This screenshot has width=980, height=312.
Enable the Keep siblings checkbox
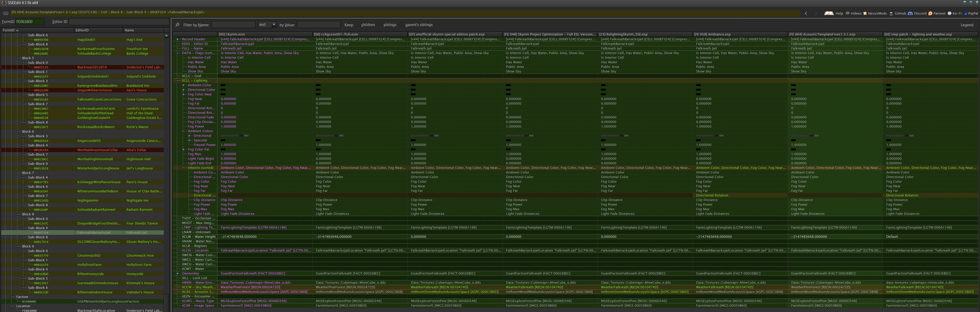(x=380, y=25)
